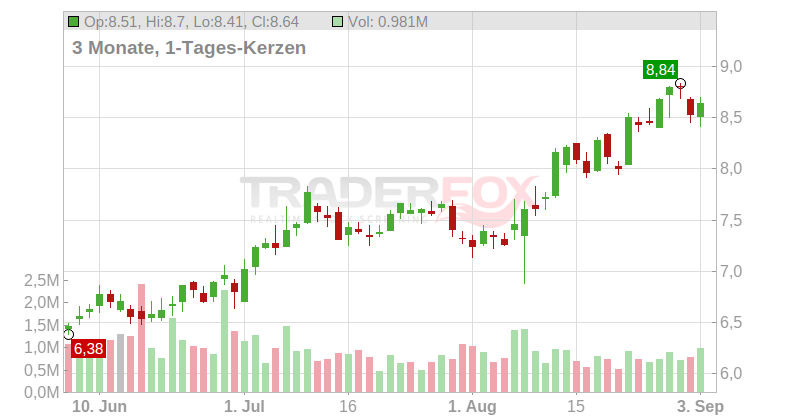Click the '3. Sep' date axis label
800x420 pixels.
click(700, 407)
